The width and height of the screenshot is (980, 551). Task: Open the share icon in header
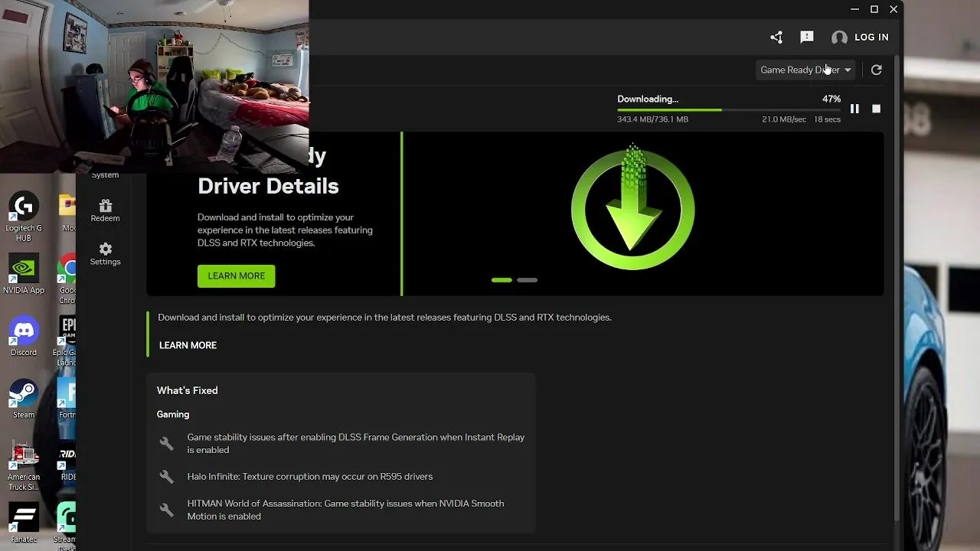click(776, 37)
